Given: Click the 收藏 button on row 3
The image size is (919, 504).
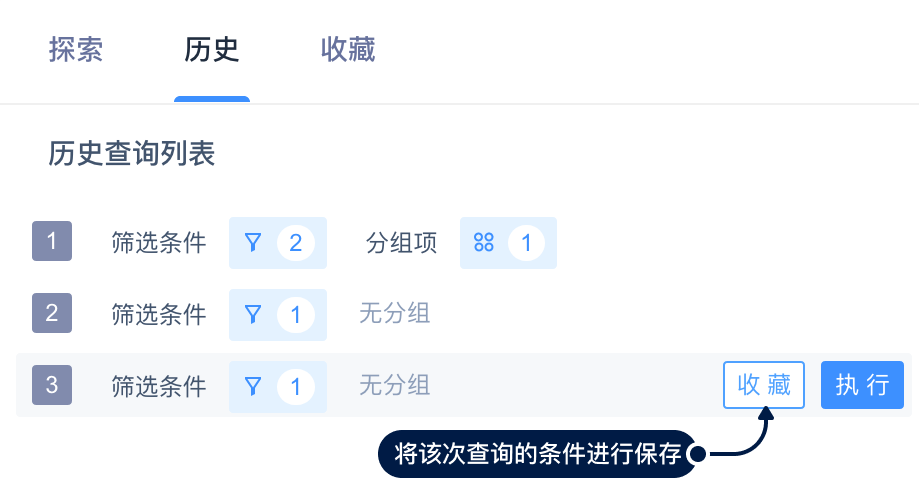Looking at the screenshot, I should pos(764,385).
